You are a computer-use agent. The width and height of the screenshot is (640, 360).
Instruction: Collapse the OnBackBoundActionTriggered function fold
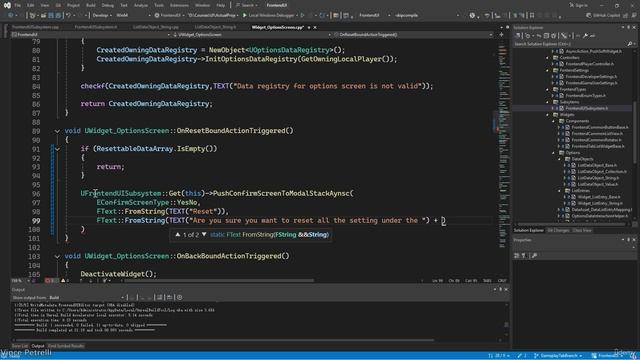57,256
